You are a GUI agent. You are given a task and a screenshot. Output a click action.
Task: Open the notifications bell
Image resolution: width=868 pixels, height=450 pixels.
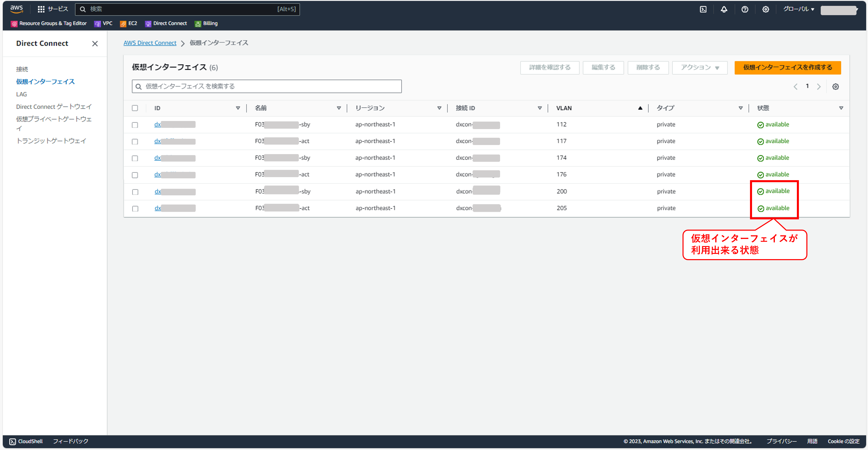point(724,9)
